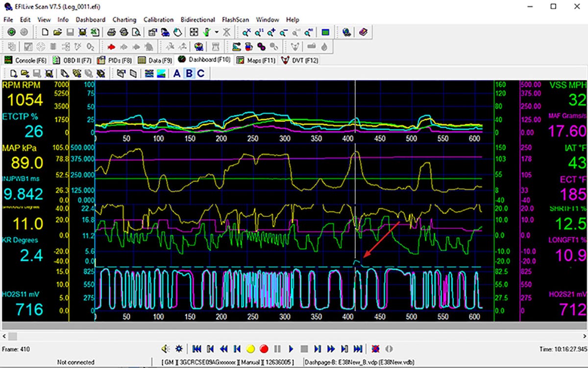Click the zoom in magnifier icon
This screenshot has height=368, width=588.
pyautogui.click(x=272, y=33)
